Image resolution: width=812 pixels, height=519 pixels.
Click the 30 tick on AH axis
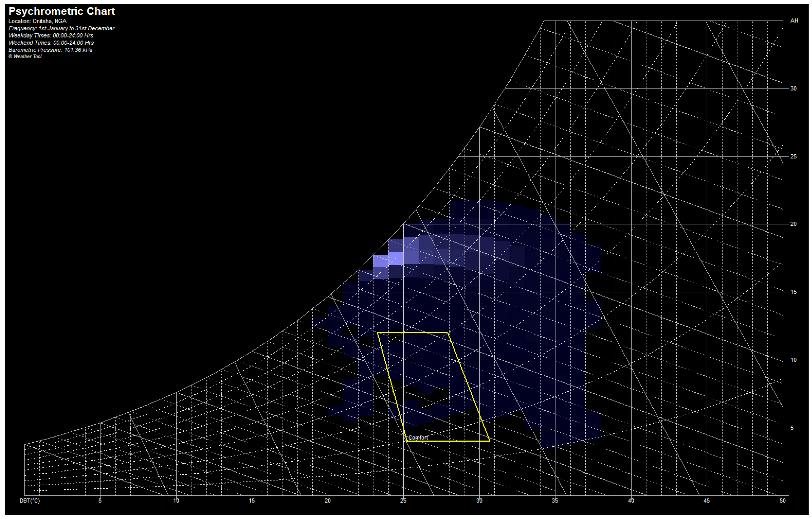tap(793, 88)
